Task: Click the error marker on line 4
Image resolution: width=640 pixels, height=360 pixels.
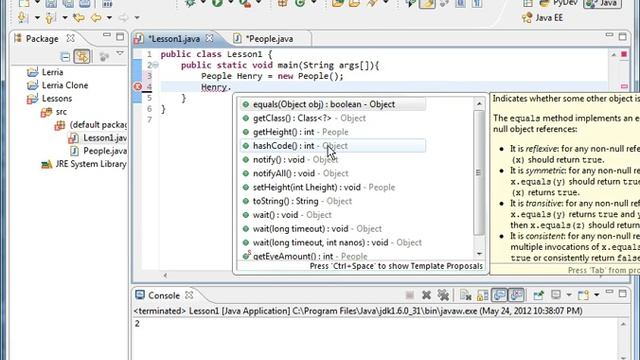Action: tap(138, 87)
